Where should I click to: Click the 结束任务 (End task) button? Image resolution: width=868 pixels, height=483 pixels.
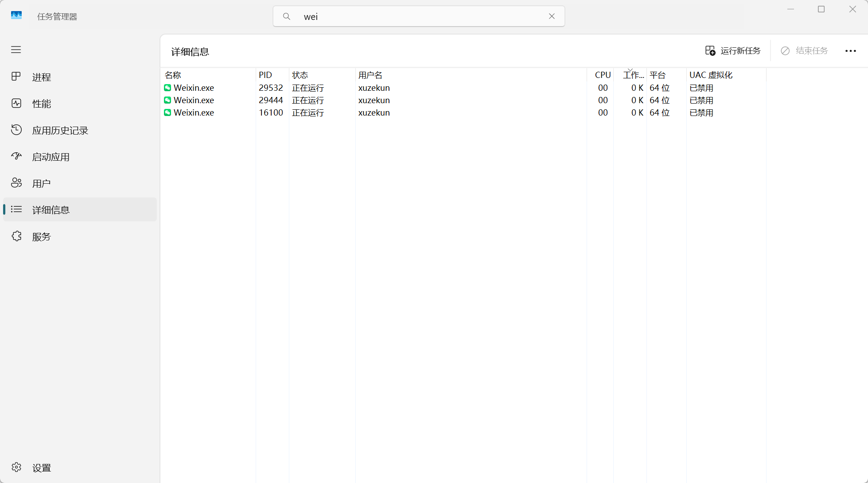coord(804,51)
